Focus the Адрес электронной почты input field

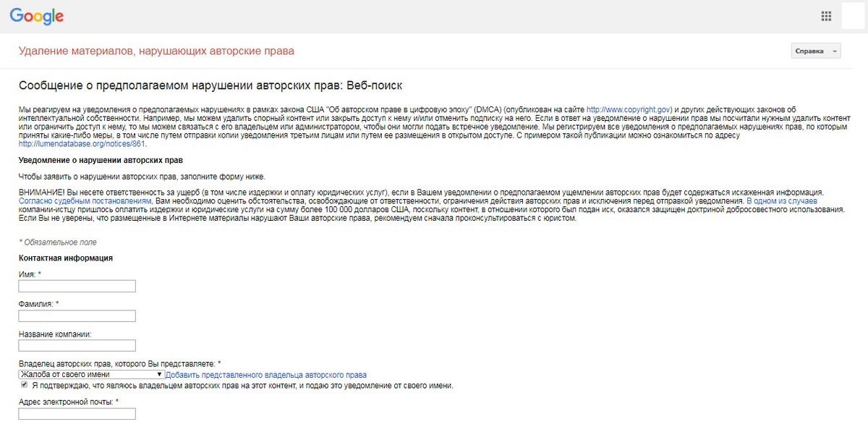77,414
